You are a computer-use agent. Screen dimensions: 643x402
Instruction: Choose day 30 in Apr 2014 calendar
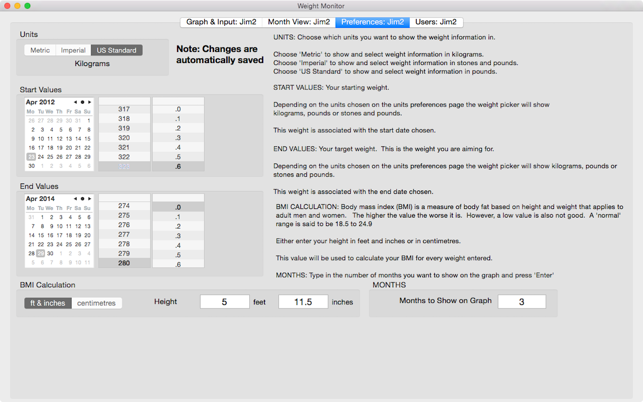50,253
